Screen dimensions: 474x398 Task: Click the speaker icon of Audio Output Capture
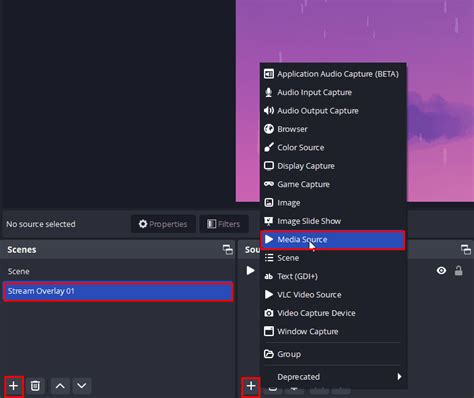pos(269,110)
